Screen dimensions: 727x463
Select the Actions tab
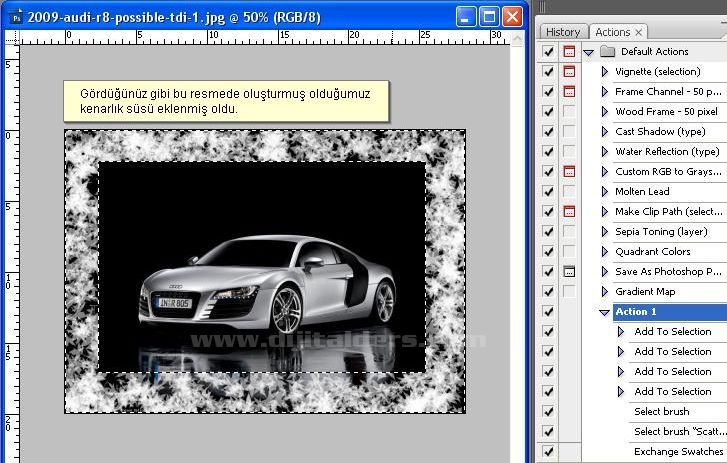click(612, 32)
